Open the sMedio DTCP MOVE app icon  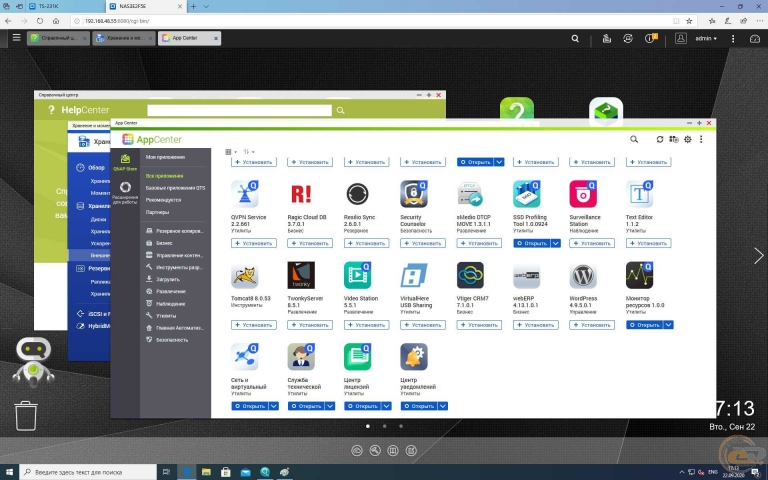(470, 194)
